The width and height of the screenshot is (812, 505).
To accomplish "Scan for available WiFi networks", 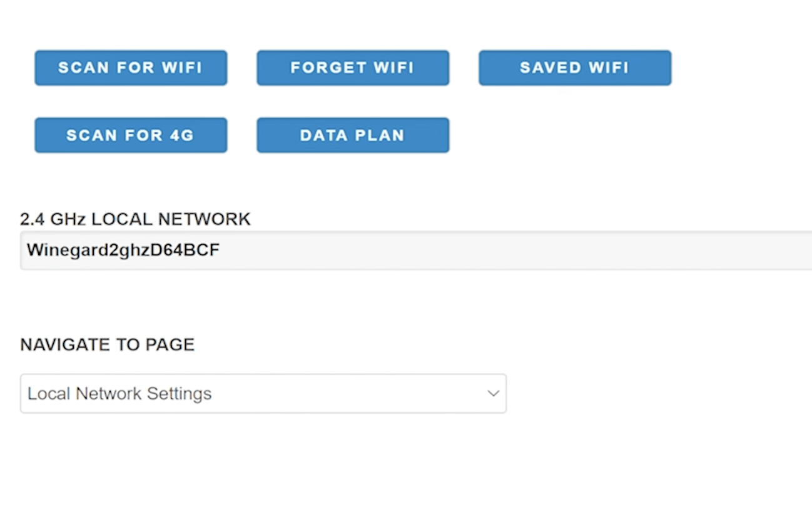I will tap(131, 67).
